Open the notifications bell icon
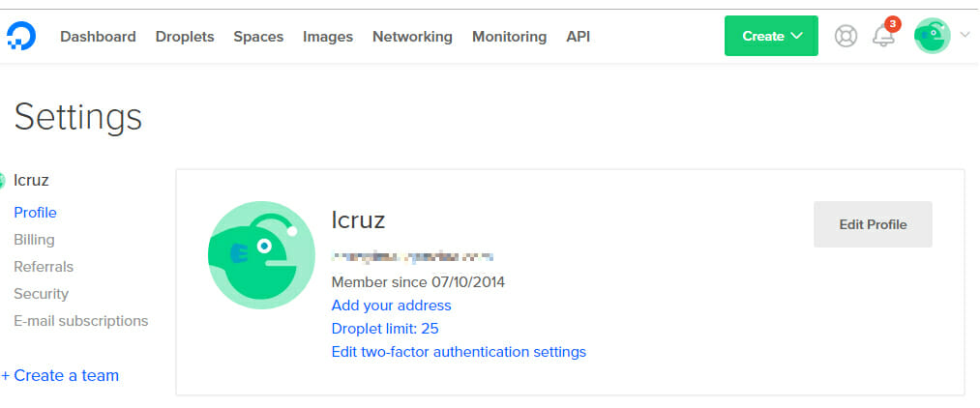This screenshot has height=408, width=980. 883,36
